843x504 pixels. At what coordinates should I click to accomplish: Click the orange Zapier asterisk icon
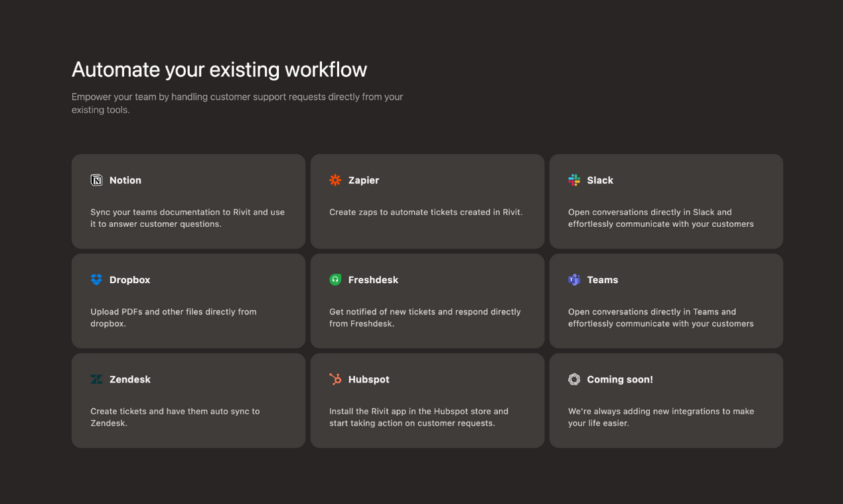335,180
